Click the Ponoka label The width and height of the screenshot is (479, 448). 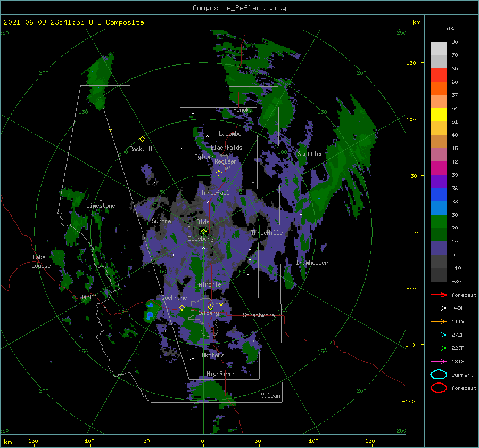click(243, 110)
